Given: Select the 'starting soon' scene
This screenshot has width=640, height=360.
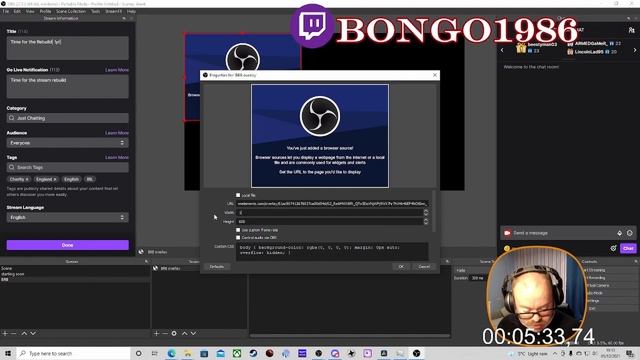Looking at the screenshot, I should [x=13, y=274].
